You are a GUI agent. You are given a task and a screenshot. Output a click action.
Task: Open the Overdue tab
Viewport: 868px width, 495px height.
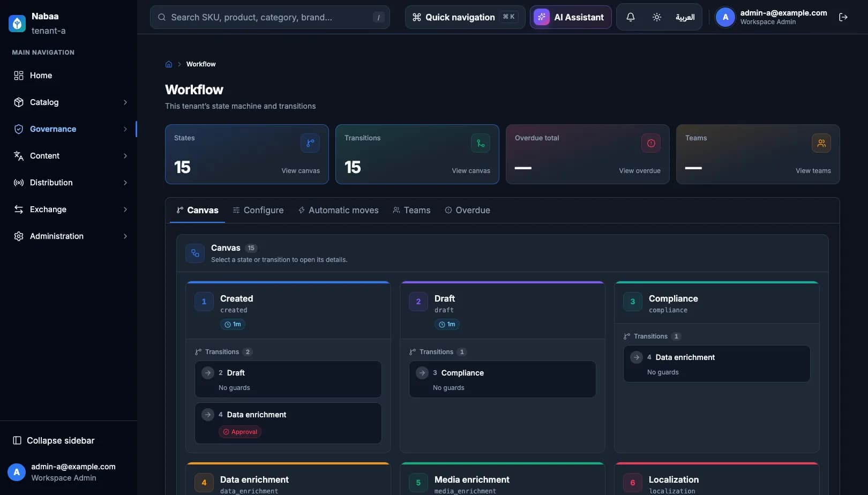click(467, 210)
